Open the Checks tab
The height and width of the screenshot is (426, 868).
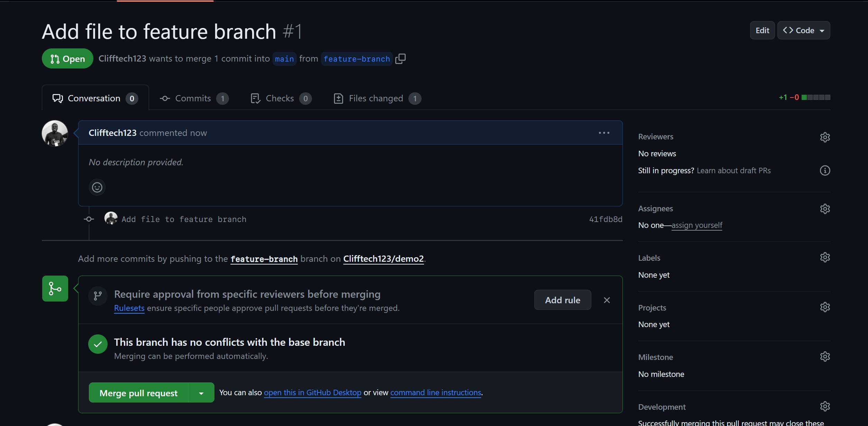pos(280,99)
